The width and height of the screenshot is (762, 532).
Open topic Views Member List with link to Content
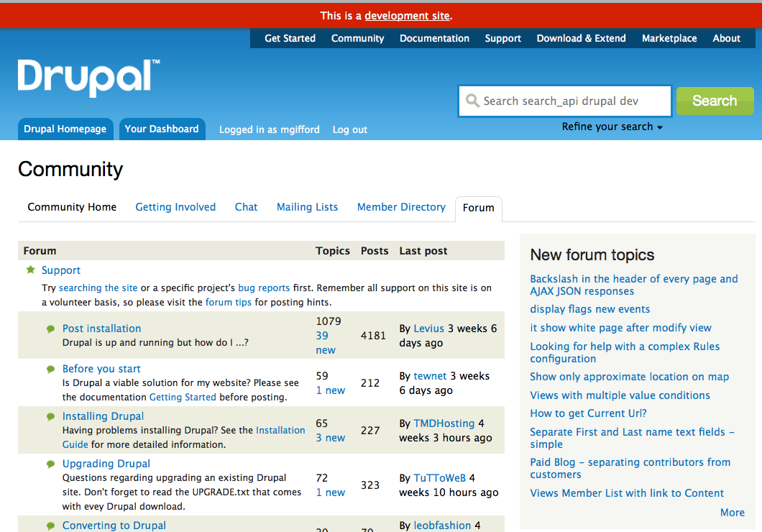tap(627, 493)
